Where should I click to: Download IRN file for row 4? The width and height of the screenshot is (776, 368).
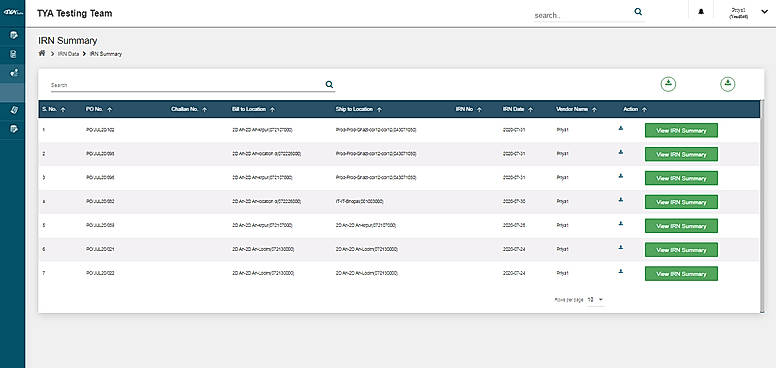tap(621, 200)
